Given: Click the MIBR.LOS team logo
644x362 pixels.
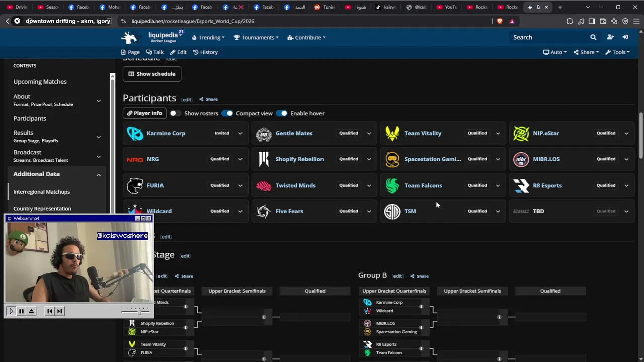Looking at the screenshot, I should coord(521,159).
